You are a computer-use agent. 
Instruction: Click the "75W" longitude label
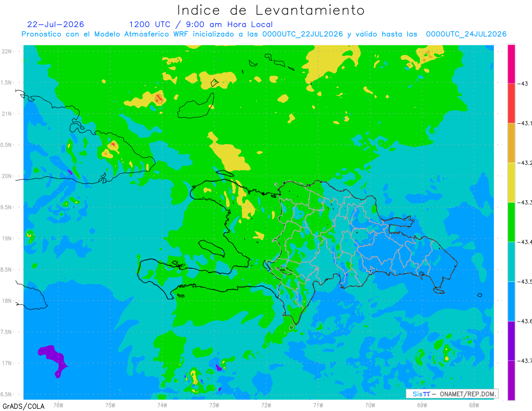pyautogui.click(x=110, y=405)
